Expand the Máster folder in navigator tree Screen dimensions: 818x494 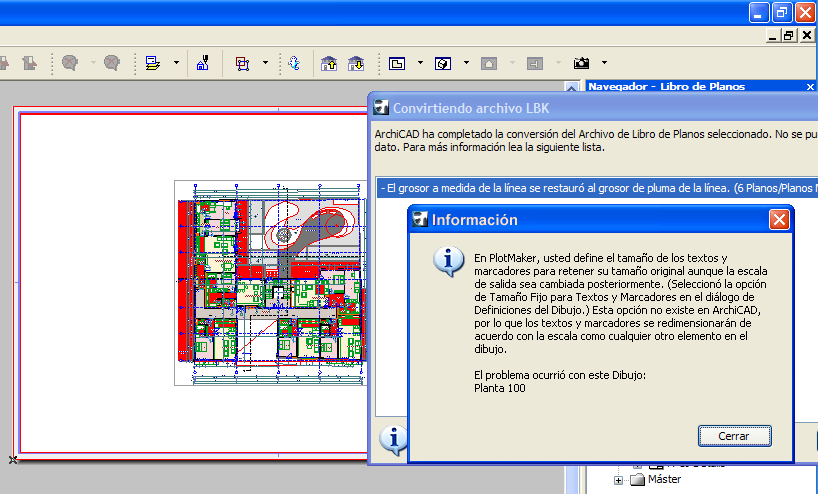click(x=618, y=480)
